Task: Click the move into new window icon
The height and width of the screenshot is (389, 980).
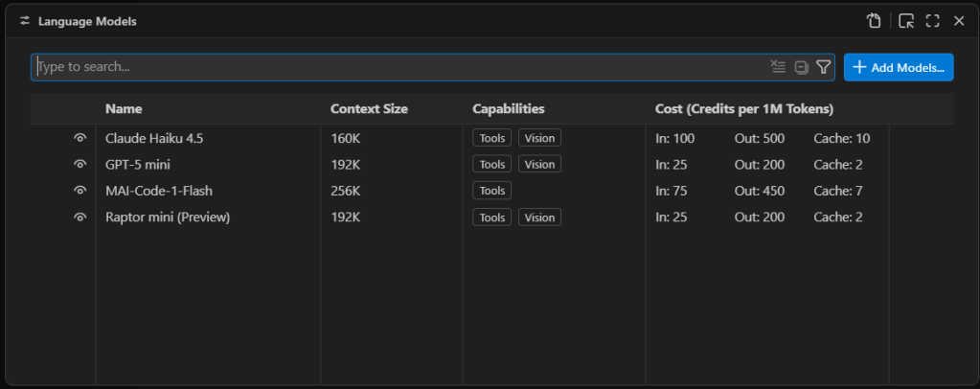Action: [906, 21]
